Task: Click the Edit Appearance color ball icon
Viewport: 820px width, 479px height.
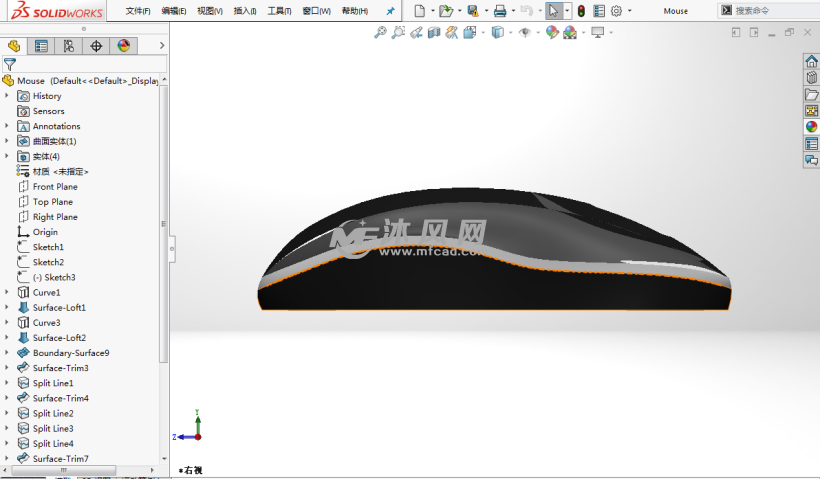Action: click(552, 32)
